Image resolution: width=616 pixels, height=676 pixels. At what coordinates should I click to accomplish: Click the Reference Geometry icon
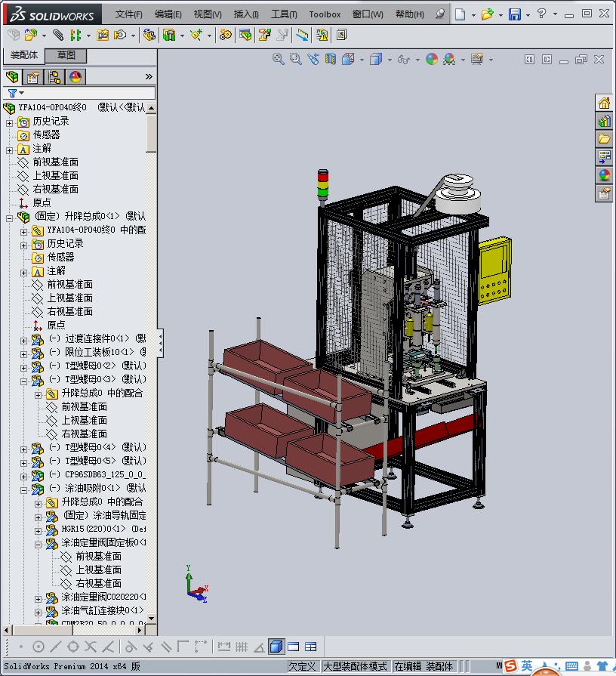click(x=196, y=35)
